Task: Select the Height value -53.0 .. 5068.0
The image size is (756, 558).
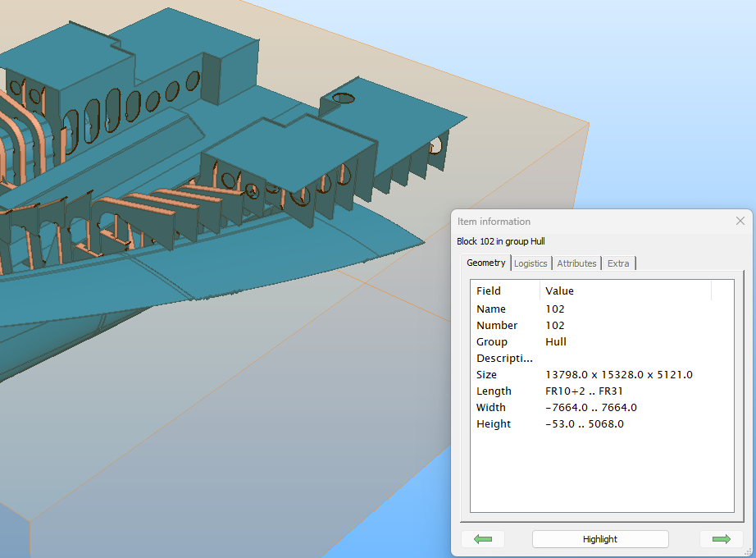Action: pos(585,423)
